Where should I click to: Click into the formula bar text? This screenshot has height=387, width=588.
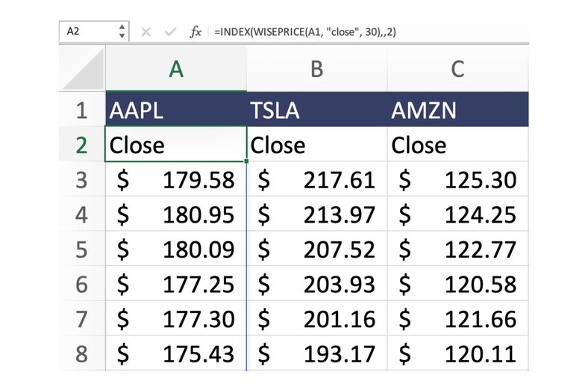click(336, 32)
